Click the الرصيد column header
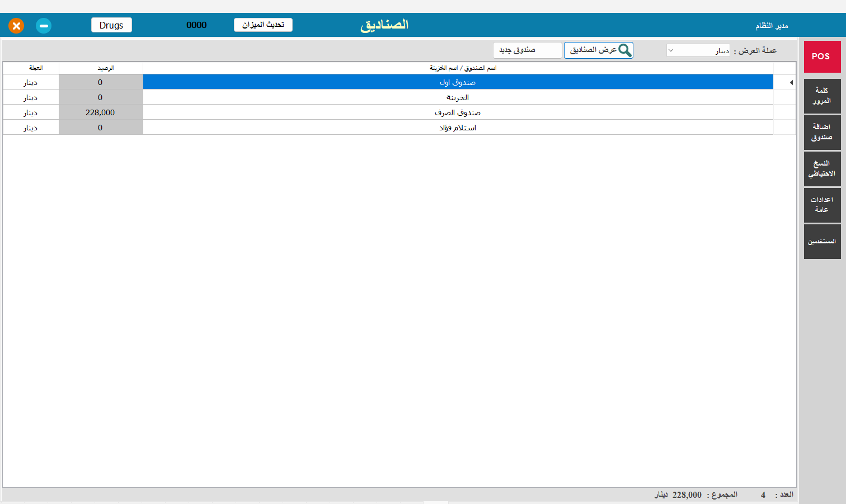846x504 pixels. [101, 68]
